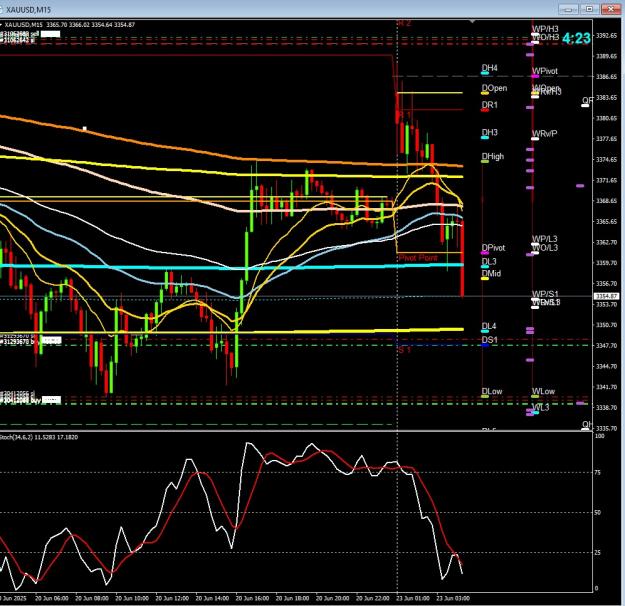Click price scale value 3347.70
Viewport: 625px width, 606px height.
(x=606, y=346)
